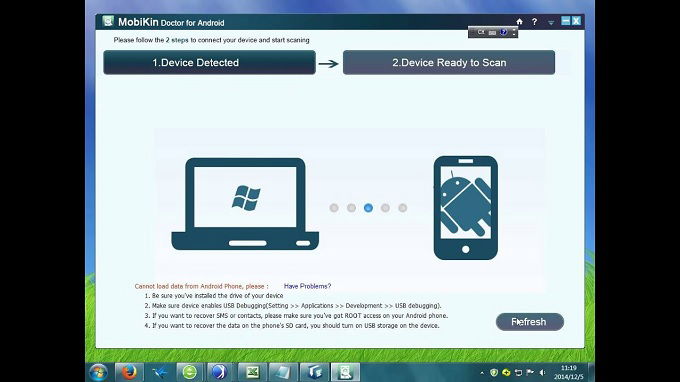Open the volume speaker tray icon
This screenshot has width=680, height=382.
tap(542, 372)
